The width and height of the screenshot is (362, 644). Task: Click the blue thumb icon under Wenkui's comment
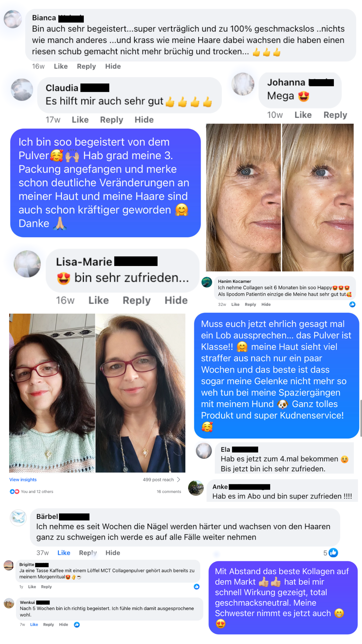point(77,625)
